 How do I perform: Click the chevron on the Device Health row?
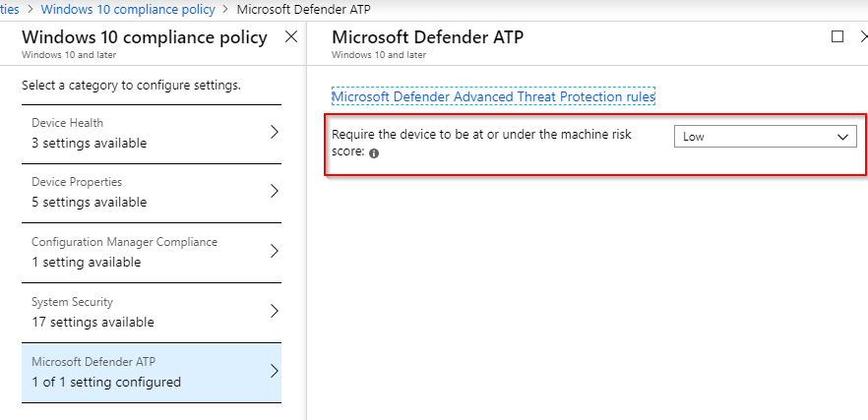(x=275, y=133)
